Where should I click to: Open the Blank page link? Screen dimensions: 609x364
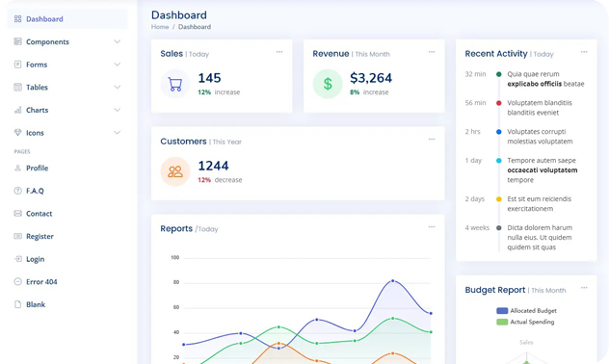(x=67, y=304)
